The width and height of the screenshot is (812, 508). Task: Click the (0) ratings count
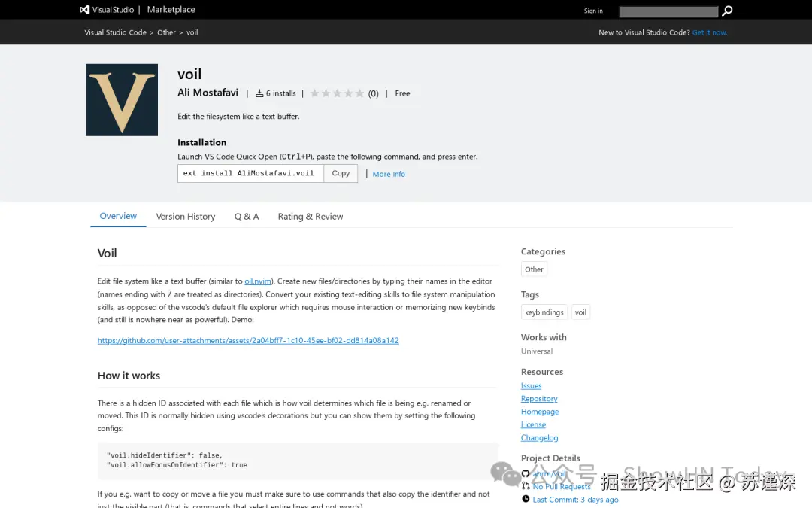point(374,93)
